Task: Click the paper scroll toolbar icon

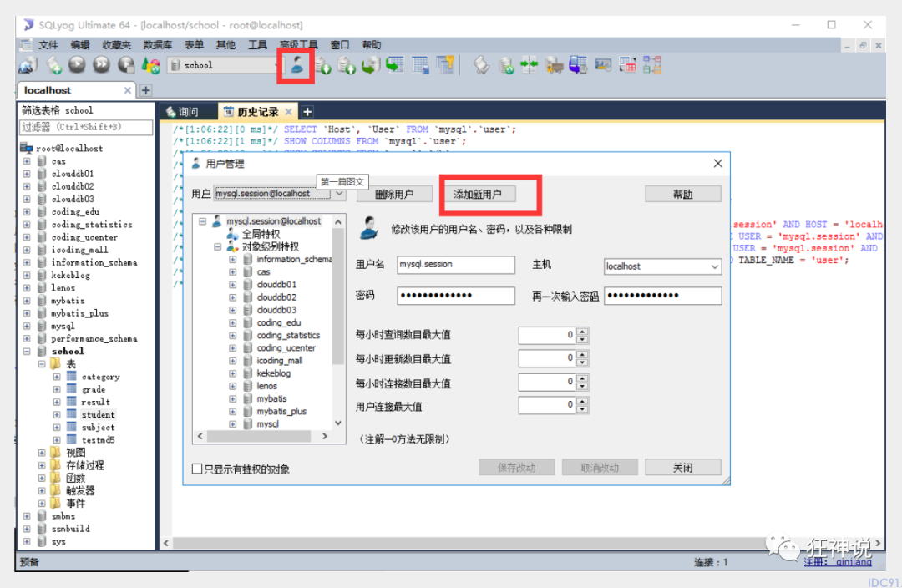Action: pyautogui.click(x=482, y=65)
